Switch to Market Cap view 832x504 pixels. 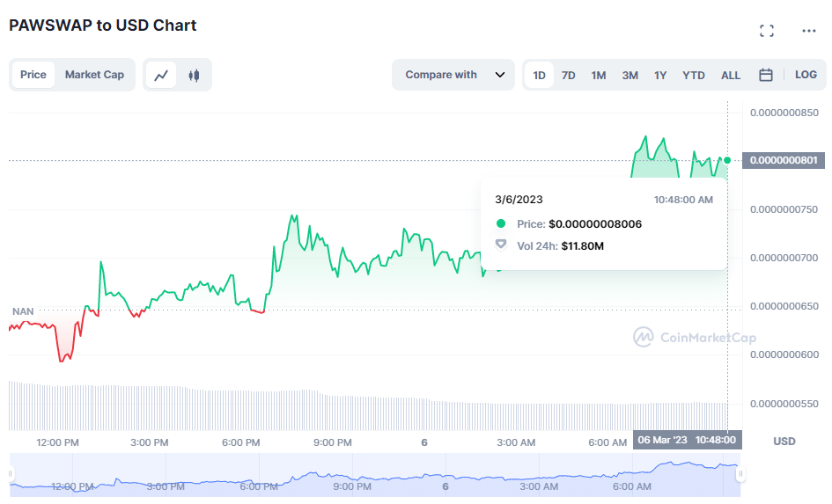94,75
